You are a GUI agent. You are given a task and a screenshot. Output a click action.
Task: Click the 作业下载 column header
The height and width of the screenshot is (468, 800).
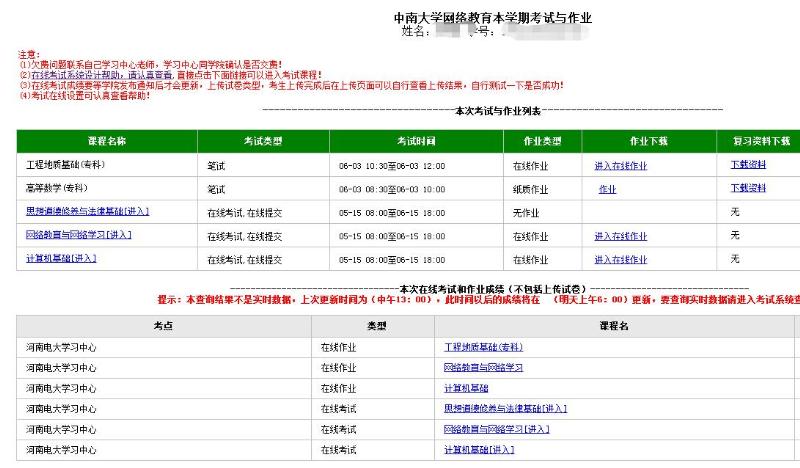coord(648,141)
